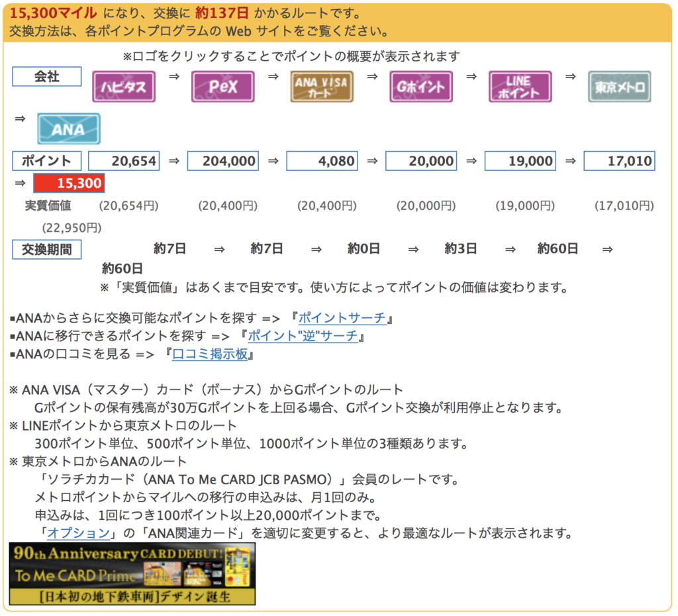
Task: Click the (17,010円) value
Action: point(624,205)
